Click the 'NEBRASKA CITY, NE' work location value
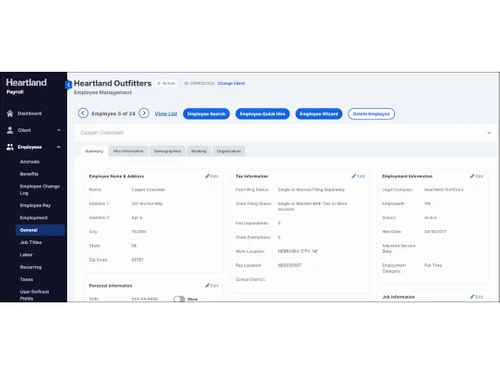 [x=298, y=251]
